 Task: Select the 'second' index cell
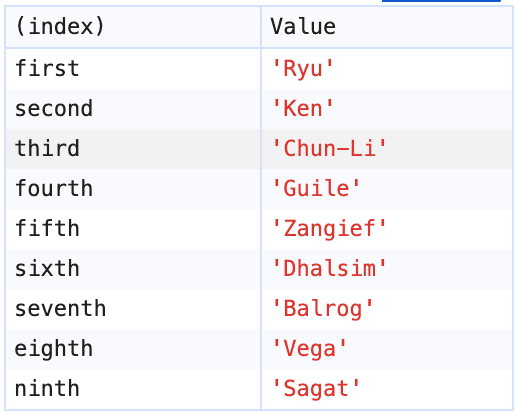(133, 109)
